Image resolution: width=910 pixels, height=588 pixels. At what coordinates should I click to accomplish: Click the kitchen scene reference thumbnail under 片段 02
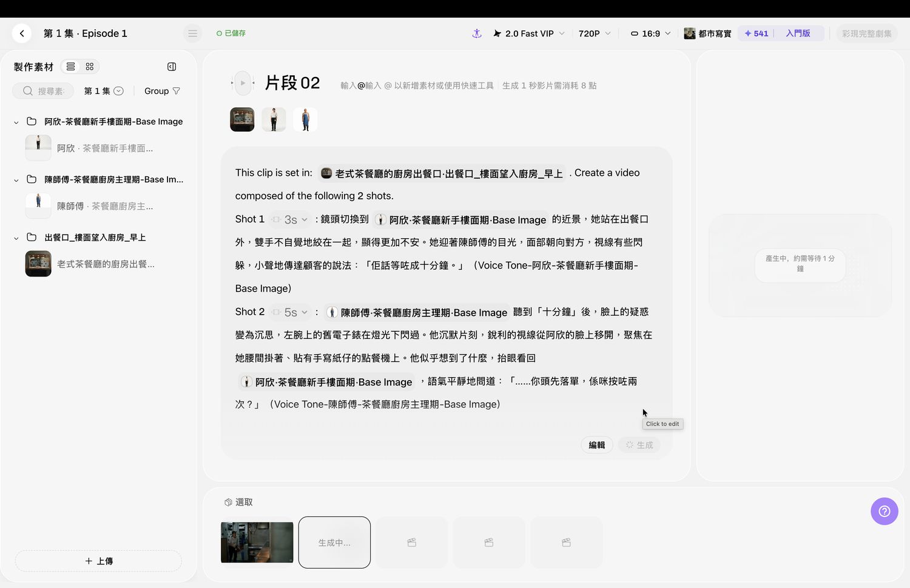[242, 119]
